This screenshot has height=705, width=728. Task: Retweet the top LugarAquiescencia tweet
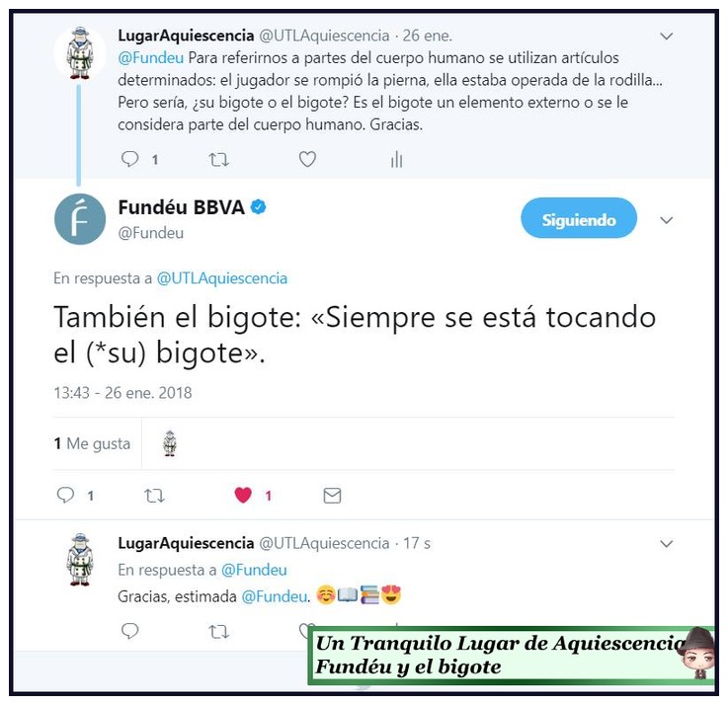point(218,160)
